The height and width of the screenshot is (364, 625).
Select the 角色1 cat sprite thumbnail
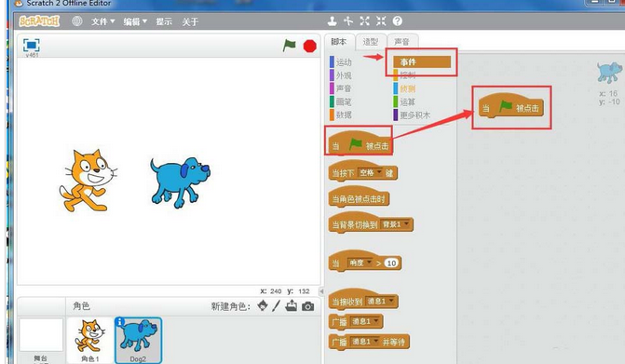click(89, 340)
